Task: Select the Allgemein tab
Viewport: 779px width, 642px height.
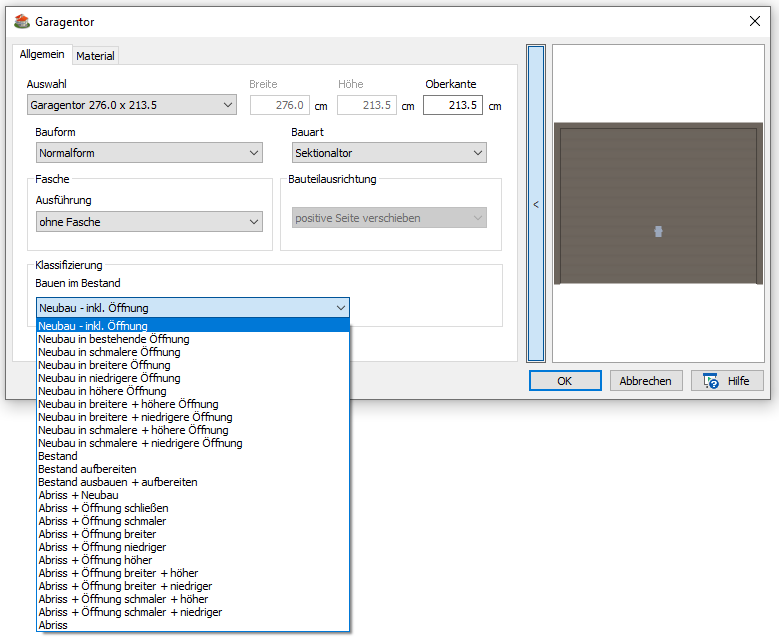Action: click(x=42, y=55)
